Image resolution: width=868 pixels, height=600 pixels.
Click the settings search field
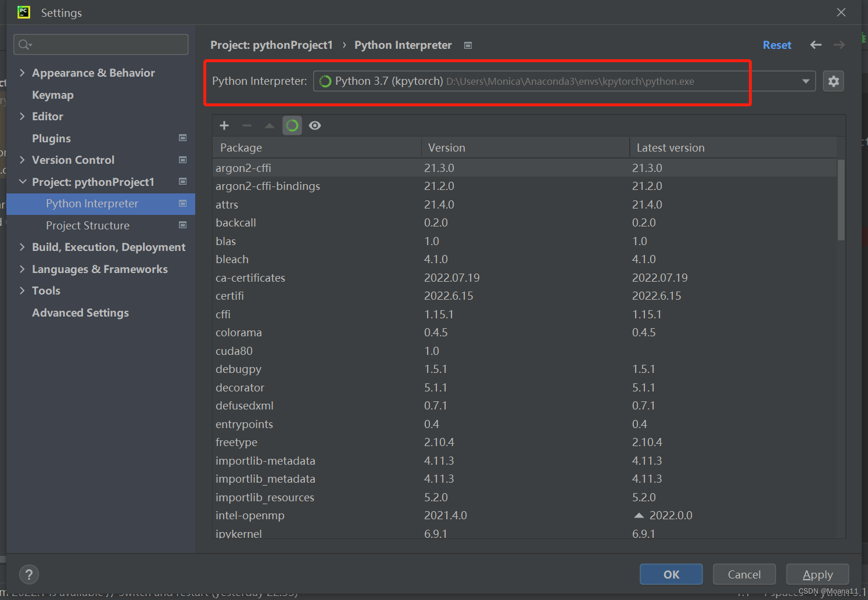pos(101,45)
